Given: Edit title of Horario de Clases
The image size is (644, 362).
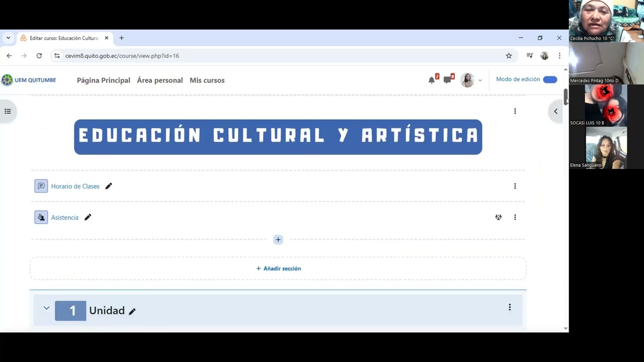Looking at the screenshot, I should [x=109, y=186].
